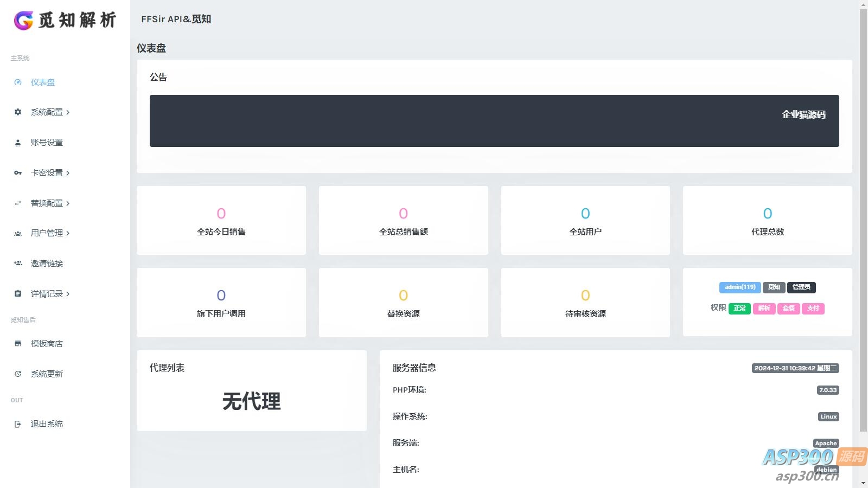The width and height of the screenshot is (868, 488).
Task: Click the logout icon for 退出系统
Action: tap(18, 424)
